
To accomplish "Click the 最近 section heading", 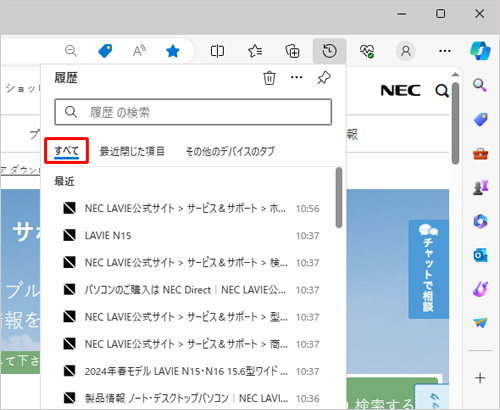I will [64, 182].
